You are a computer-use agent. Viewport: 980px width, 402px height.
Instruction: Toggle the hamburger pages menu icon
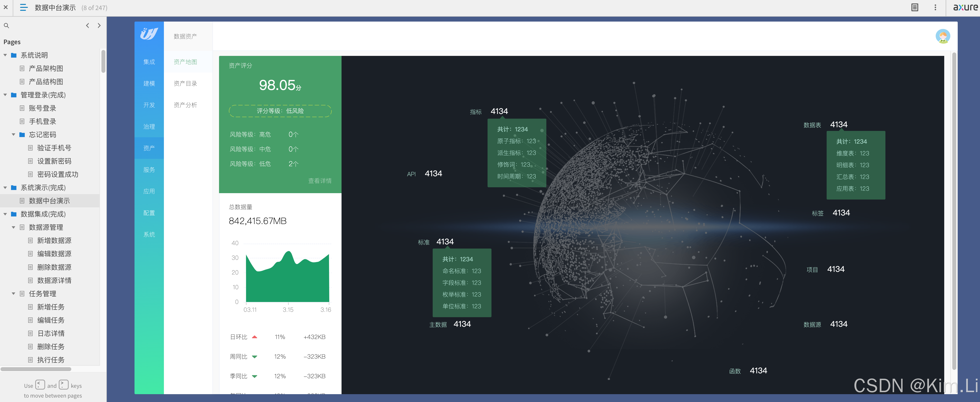click(x=24, y=7)
